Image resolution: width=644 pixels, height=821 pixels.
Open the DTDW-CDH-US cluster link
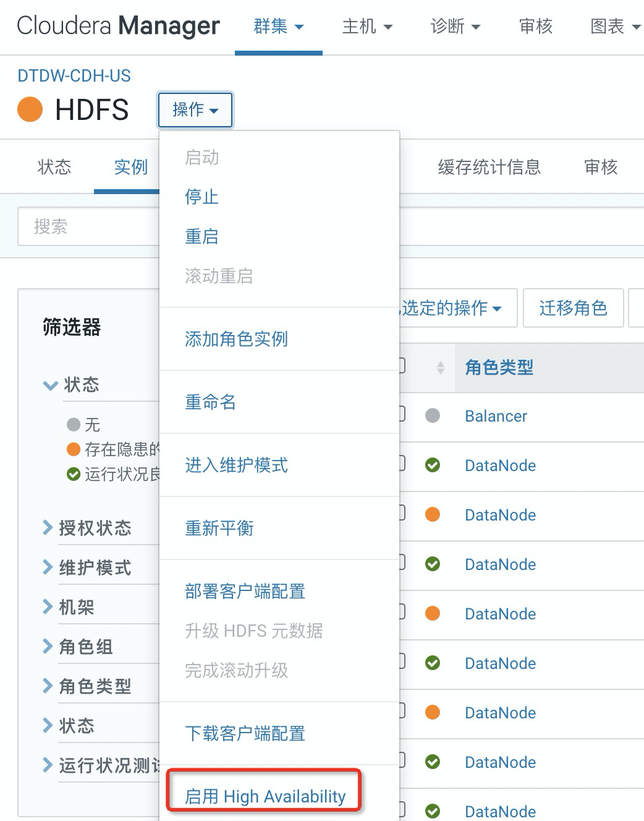pyautogui.click(x=74, y=76)
